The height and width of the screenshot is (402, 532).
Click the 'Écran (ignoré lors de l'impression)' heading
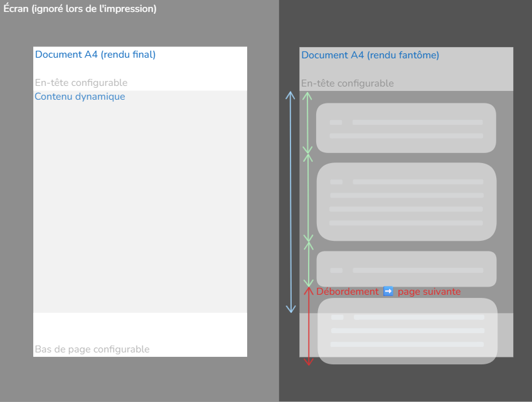[x=80, y=9]
